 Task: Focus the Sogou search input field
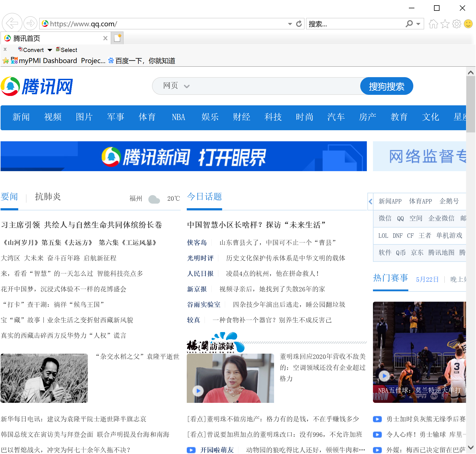(x=275, y=86)
